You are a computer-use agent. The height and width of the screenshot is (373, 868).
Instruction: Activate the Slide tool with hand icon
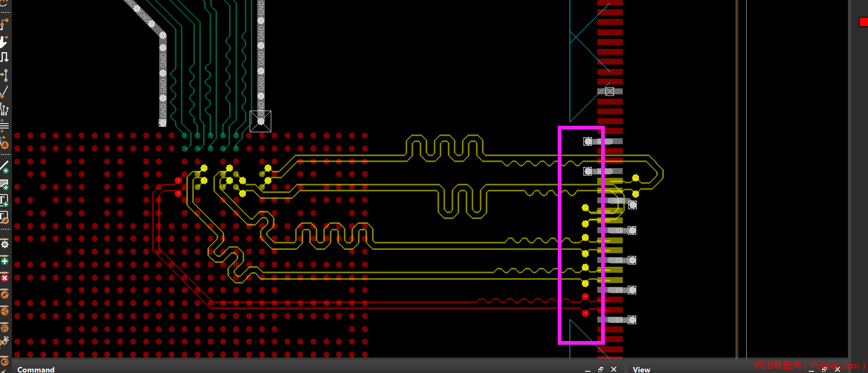(3, 42)
